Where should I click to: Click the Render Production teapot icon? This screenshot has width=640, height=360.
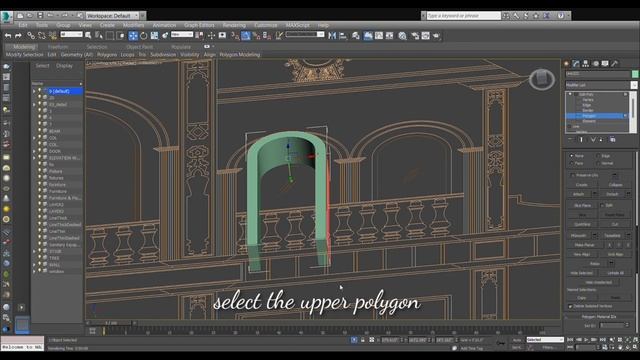[x=436, y=36]
